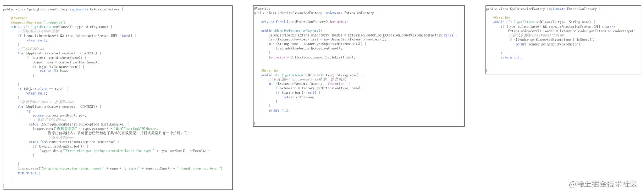644x195 pixels.
Task: Click the getExtension method signature in SpiExtensionFactory
Action: pos(544,22)
